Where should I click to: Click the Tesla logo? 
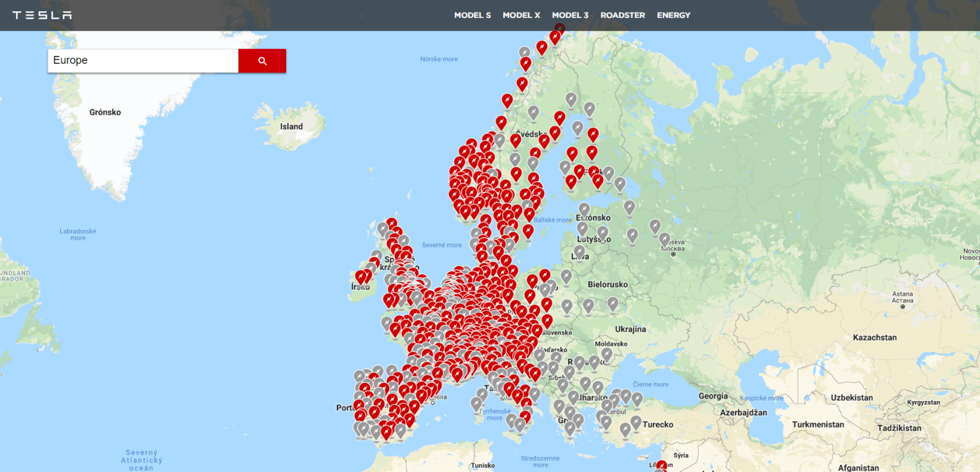42,15
